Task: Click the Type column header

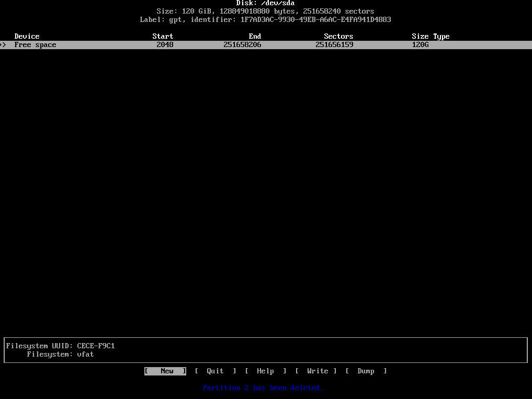Action: [441, 37]
